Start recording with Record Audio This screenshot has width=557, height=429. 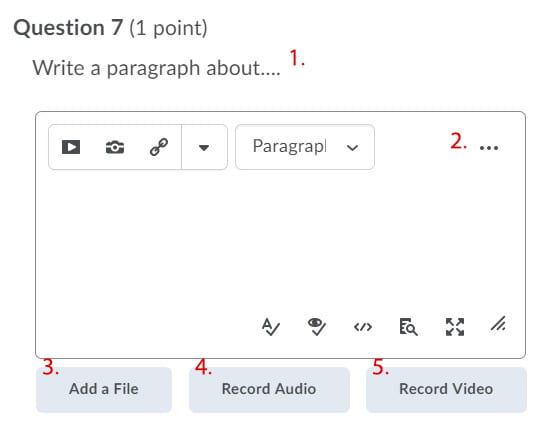269,389
